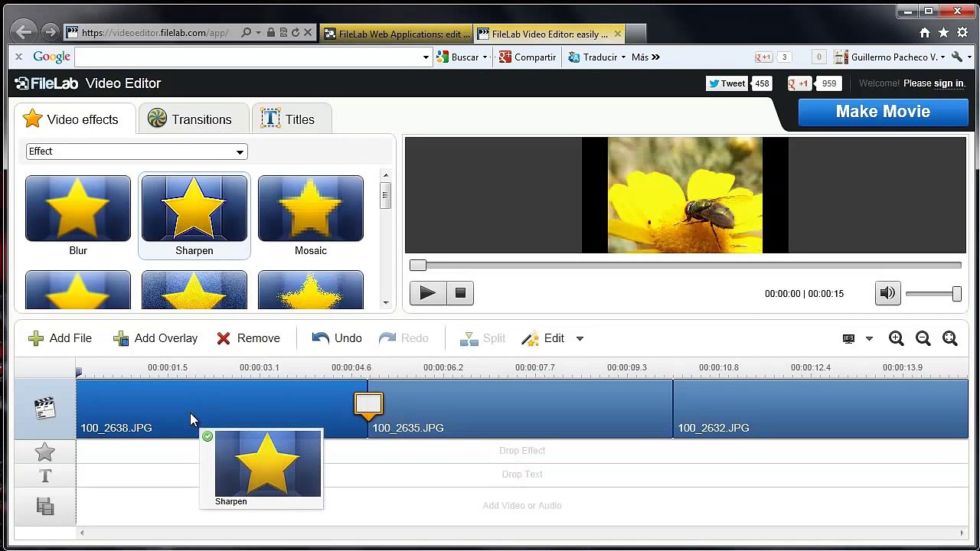Add a file to the project
This screenshot has height=551, width=980.
click(60, 338)
